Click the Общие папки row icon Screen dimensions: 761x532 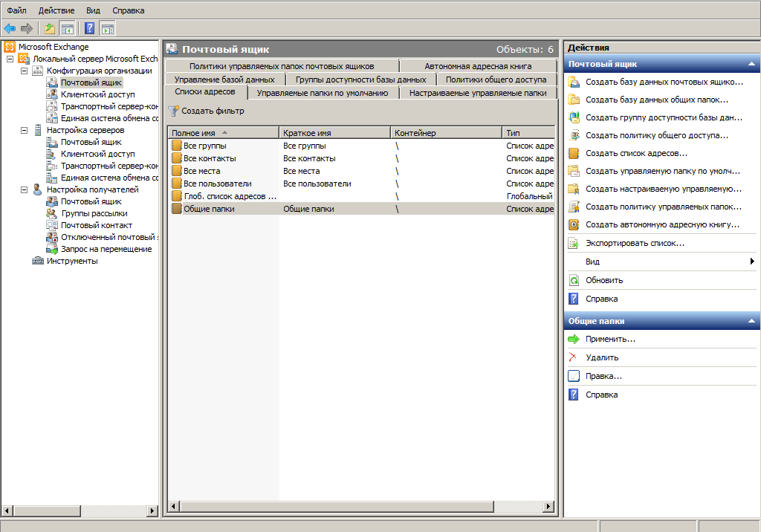(176, 209)
